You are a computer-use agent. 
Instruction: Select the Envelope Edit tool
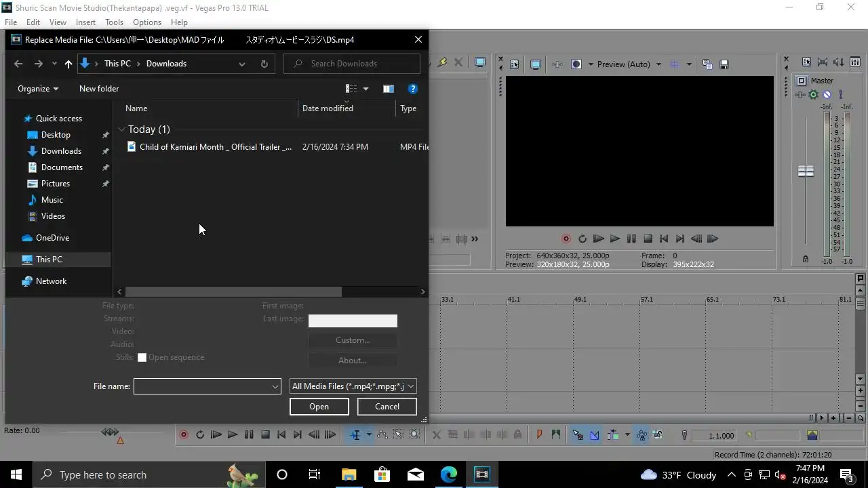coord(382,435)
